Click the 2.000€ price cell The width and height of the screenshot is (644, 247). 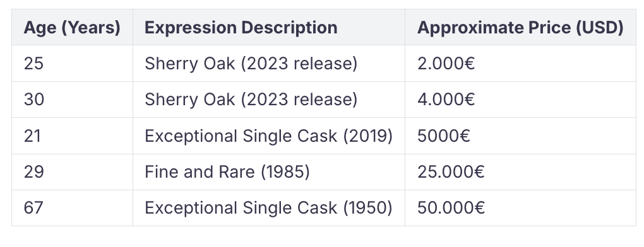[x=520, y=64]
